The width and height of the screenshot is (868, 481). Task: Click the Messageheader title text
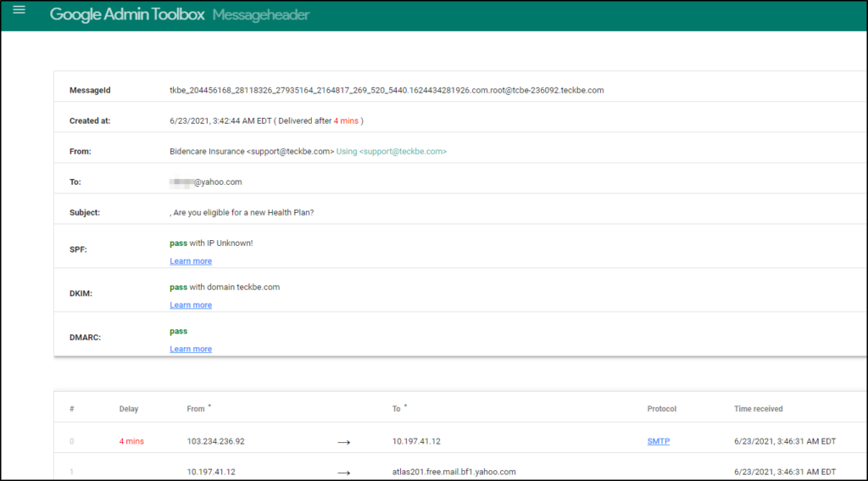tap(261, 15)
